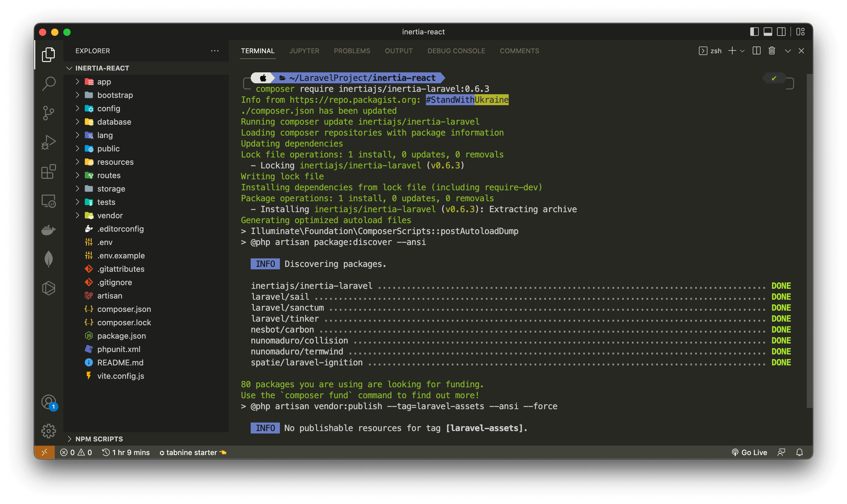Viewport: 847px width, 504px height.
Task: Open the notifications bell in status bar
Action: click(x=800, y=452)
